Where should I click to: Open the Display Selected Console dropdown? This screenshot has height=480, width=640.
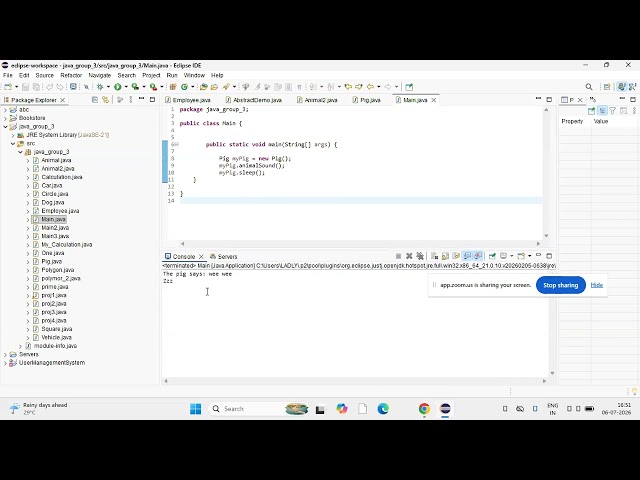click(x=511, y=256)
